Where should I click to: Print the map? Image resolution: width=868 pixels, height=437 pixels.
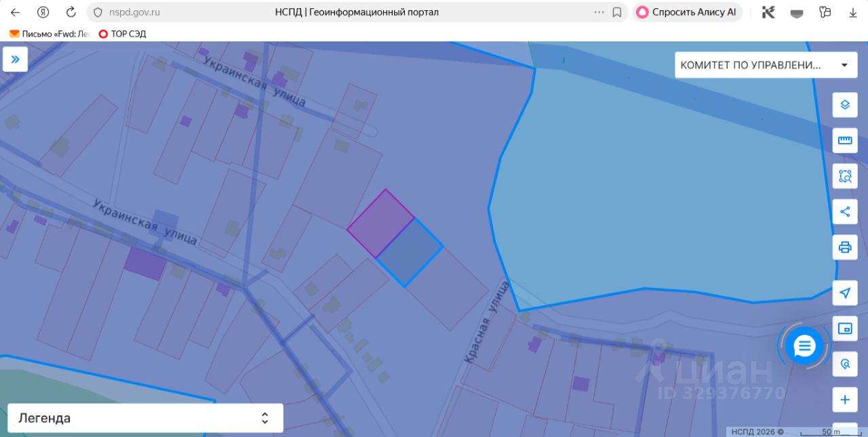845,247
